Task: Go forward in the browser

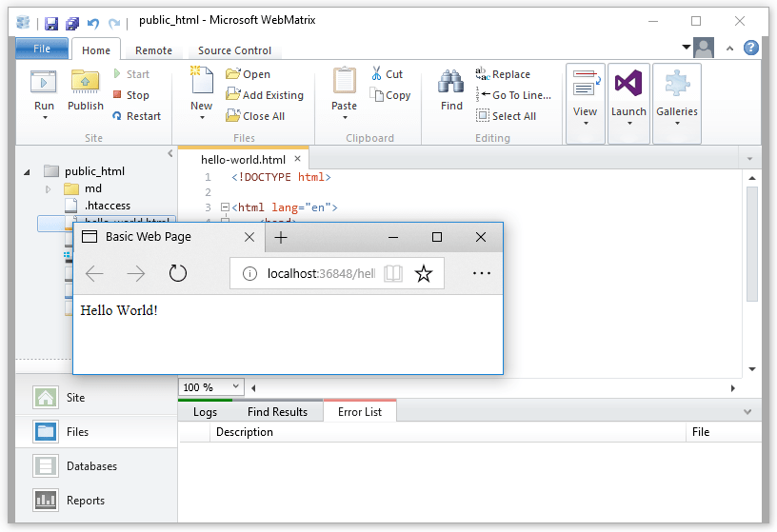Action: [x=136, y=273]
